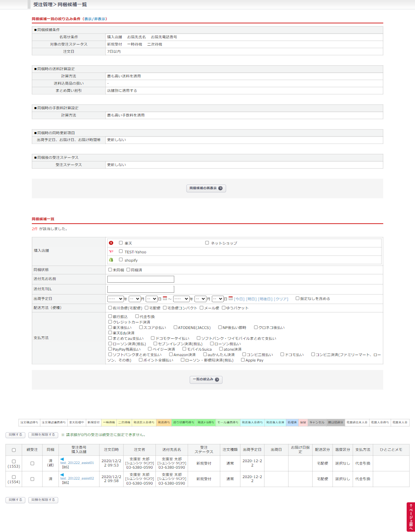Click the 同梱候補の再表示 button
Screen dimensions: 415x532
click(206, 188)
